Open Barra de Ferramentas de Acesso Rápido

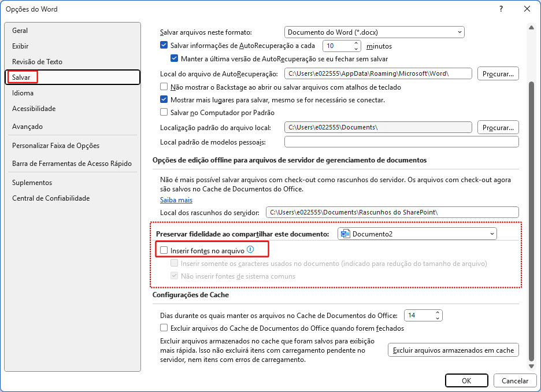click(72, 164)
